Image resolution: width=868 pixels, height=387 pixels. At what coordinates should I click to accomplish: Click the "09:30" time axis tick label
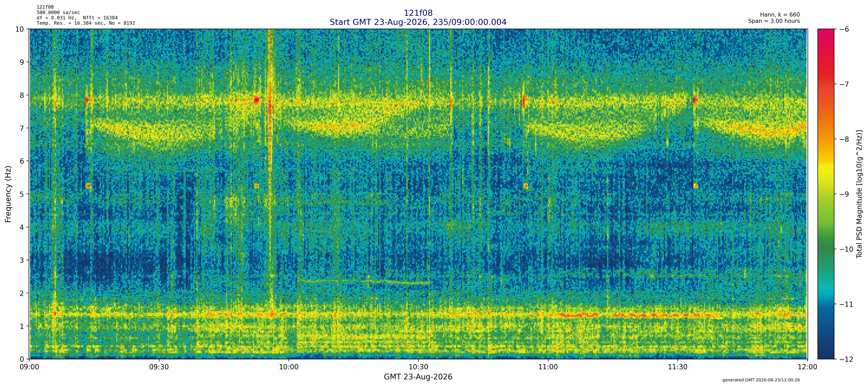(159, 367)
